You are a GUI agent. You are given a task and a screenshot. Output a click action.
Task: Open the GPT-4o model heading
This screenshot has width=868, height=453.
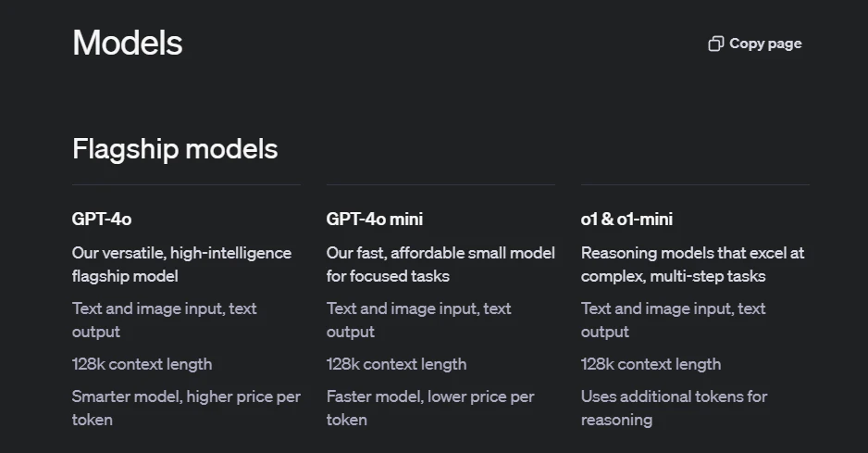click(102, 219)
